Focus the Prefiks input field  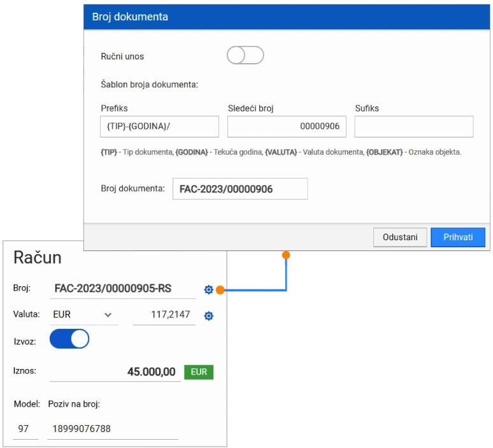(159, 126)
